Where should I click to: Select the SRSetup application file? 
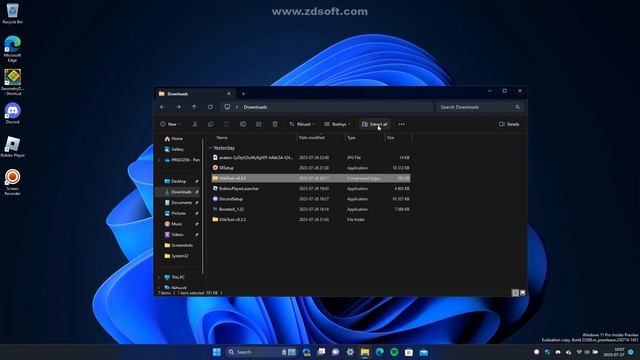click(311, 168)
